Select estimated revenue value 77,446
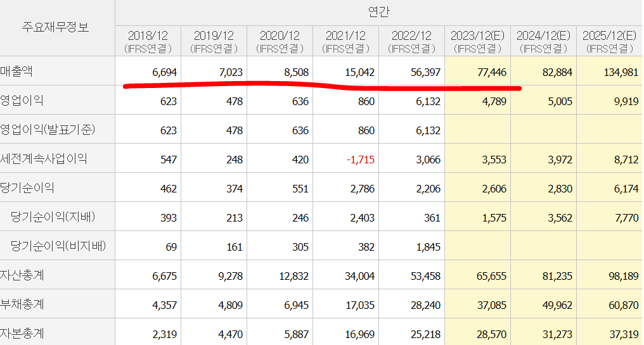 492,73
